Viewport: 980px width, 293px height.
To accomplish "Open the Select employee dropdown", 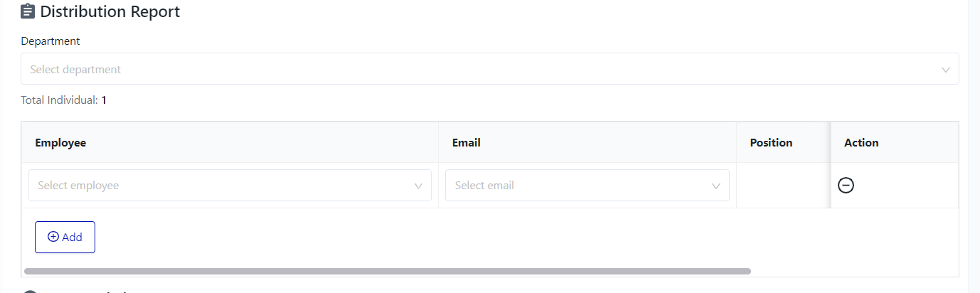I will point(220,186).
